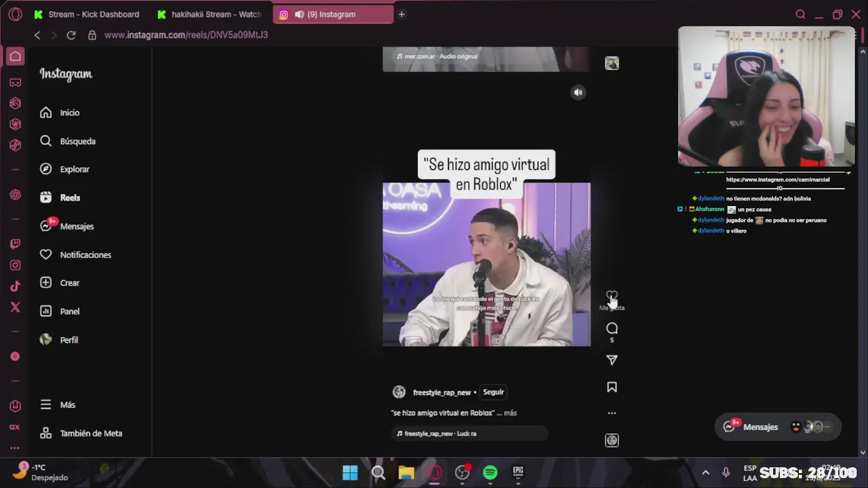Open Búsqueda in Instagram sidebar
Viewport: 868px width, 488px height.
click(x=68, y=141)
